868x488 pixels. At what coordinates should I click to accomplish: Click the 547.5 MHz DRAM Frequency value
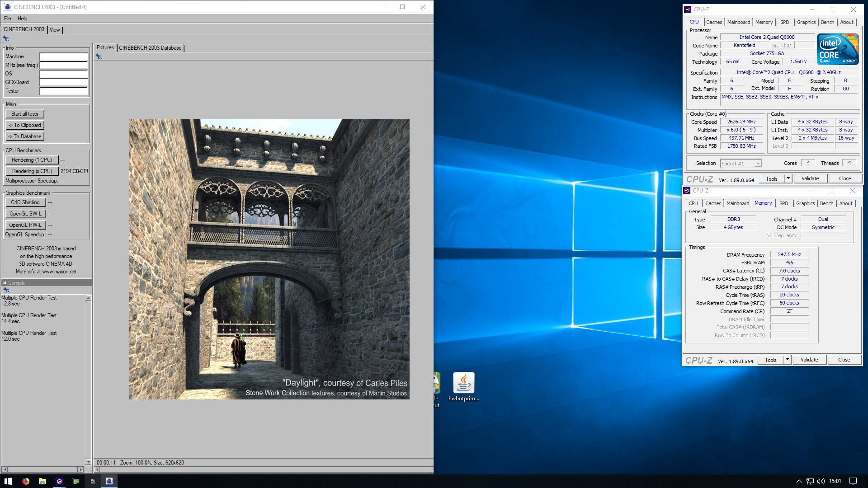[789, 255]
